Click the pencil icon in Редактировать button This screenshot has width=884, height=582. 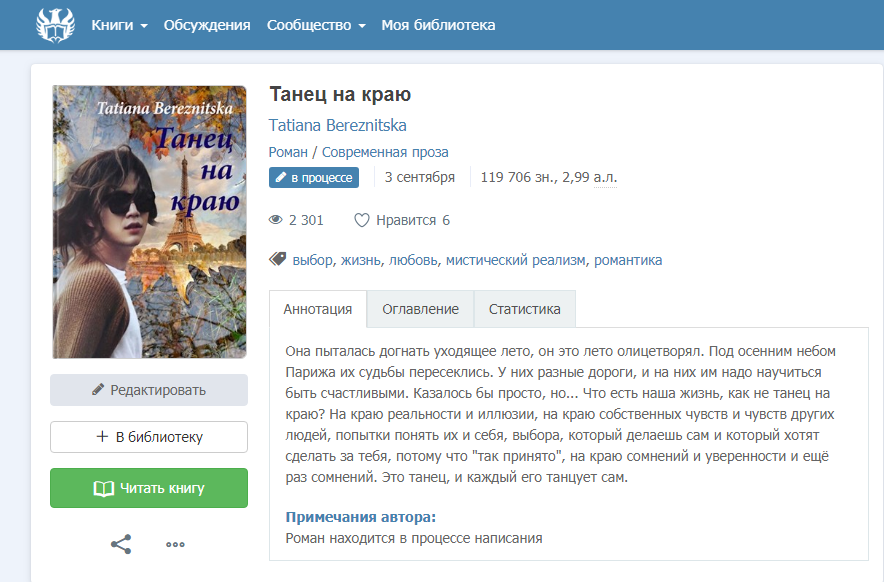(98, 389)
